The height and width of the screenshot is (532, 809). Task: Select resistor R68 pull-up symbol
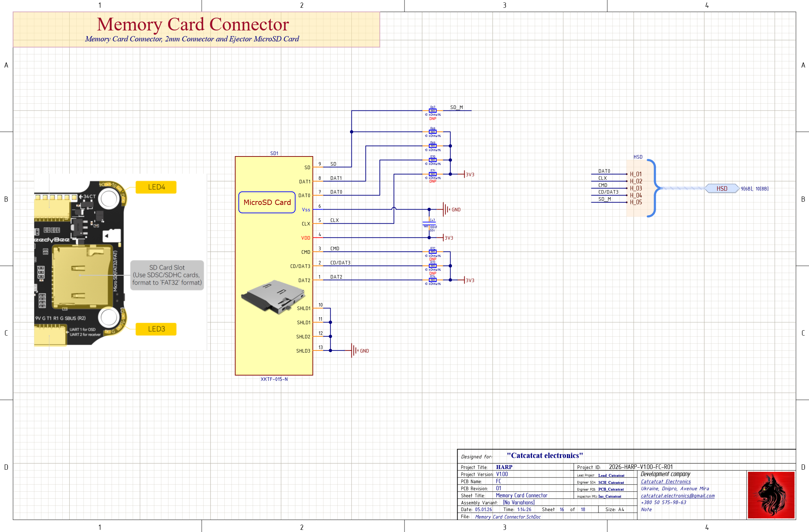(432, 132)
